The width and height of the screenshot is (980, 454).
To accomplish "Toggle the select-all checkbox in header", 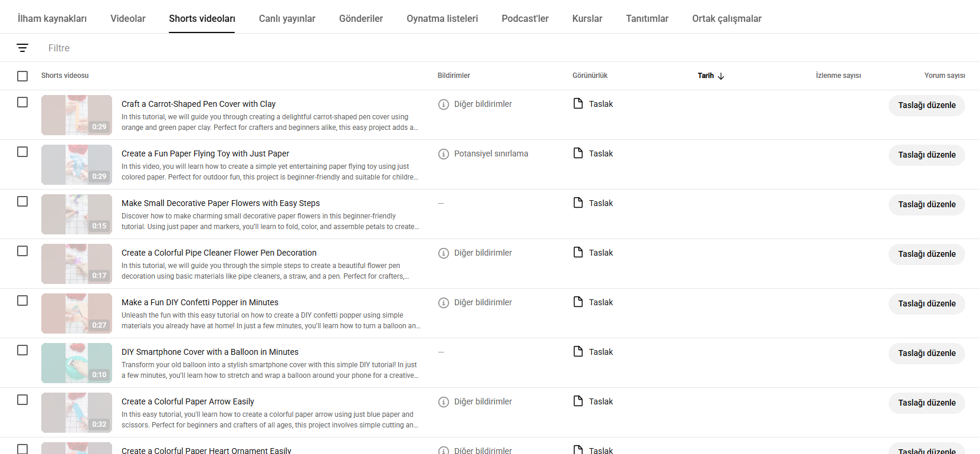I will click(x=22, y=76).
